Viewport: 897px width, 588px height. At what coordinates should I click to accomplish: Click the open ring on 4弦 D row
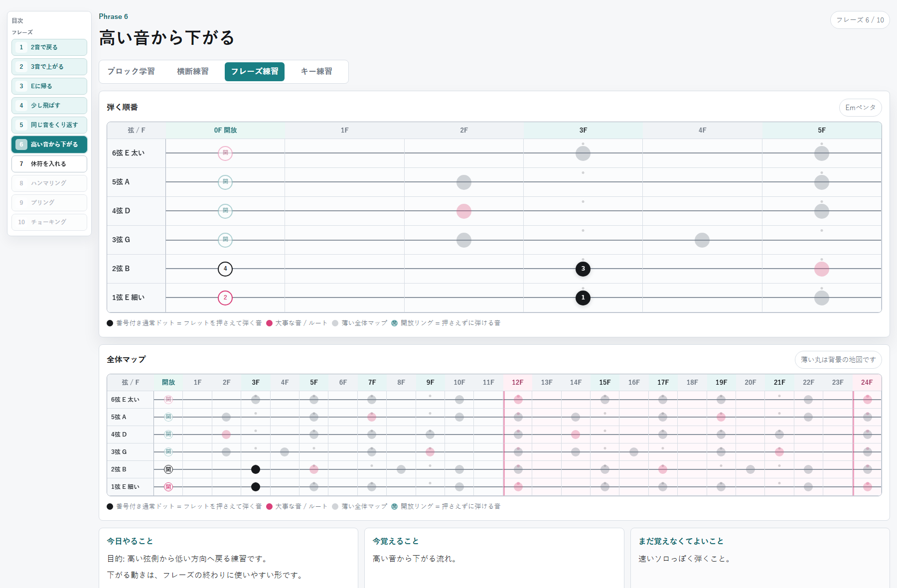[x=225, y=211]
